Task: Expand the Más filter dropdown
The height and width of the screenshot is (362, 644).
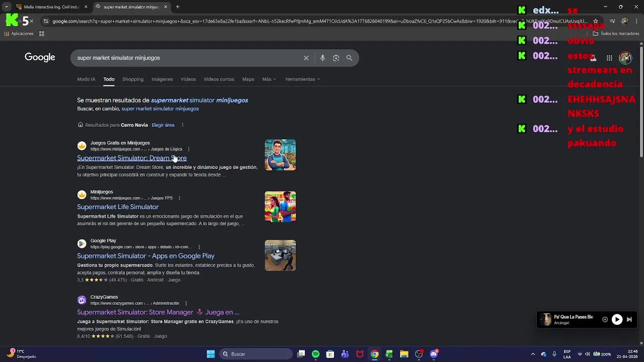Action: click(x=269, y=79)
